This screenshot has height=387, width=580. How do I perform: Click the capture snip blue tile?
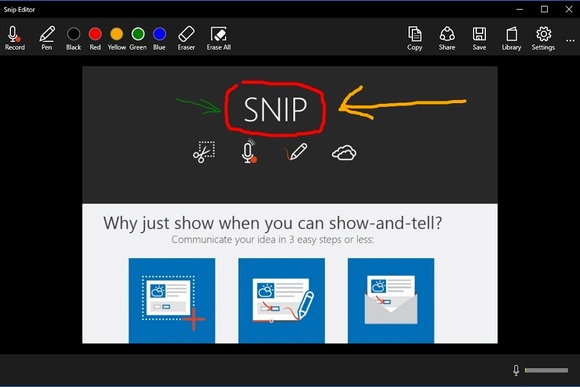172,300
